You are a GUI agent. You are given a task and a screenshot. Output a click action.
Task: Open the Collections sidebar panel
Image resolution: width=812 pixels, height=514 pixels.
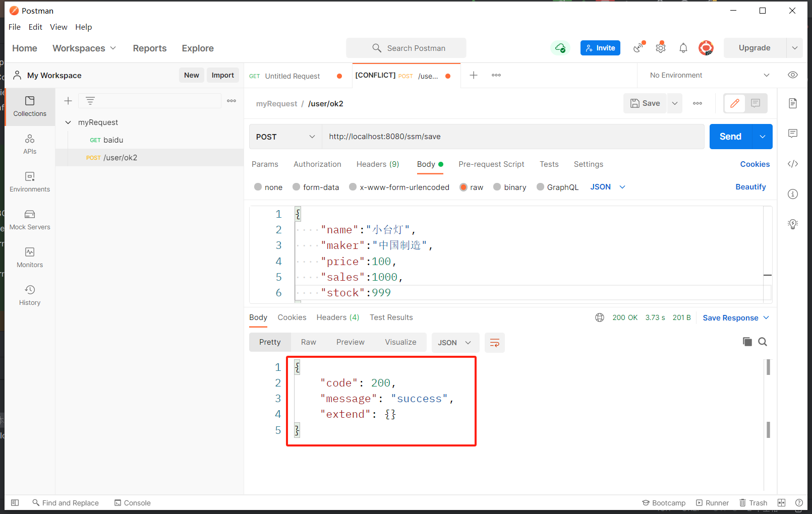pos(30,106)
